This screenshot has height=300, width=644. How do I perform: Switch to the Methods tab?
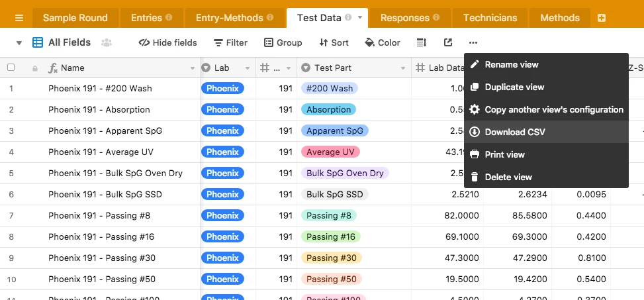pyautogui.click(x=560, y=18)
